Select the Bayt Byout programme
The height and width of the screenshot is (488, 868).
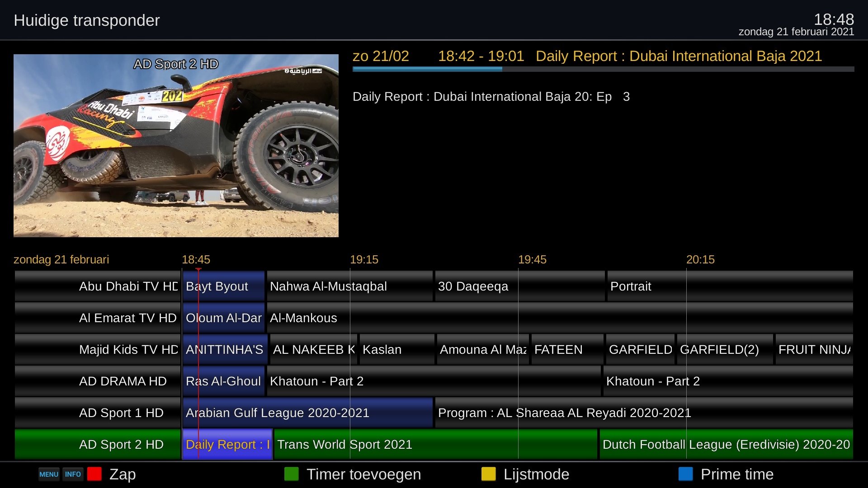point(223,286)
